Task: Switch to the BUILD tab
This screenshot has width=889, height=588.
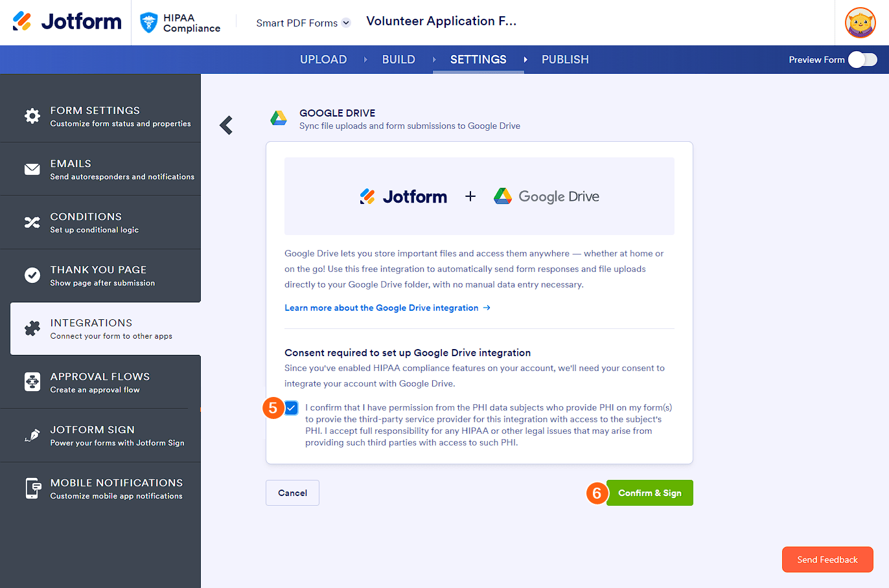Action: click(398, 59)
